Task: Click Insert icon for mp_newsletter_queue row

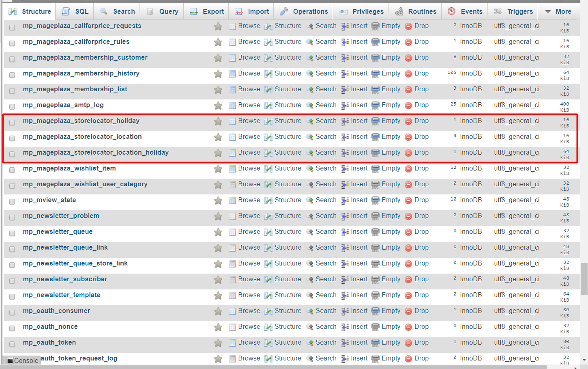Action: click(x=345, y=232)
